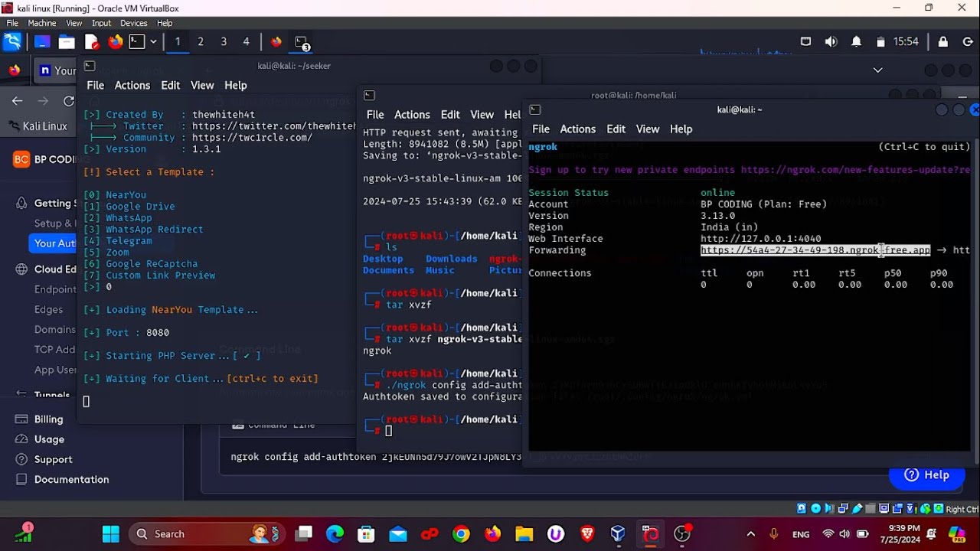This screenshot has height=551, width=980.
Task: Open the notifications bell in Kali panel
Action: click(857, 41)
